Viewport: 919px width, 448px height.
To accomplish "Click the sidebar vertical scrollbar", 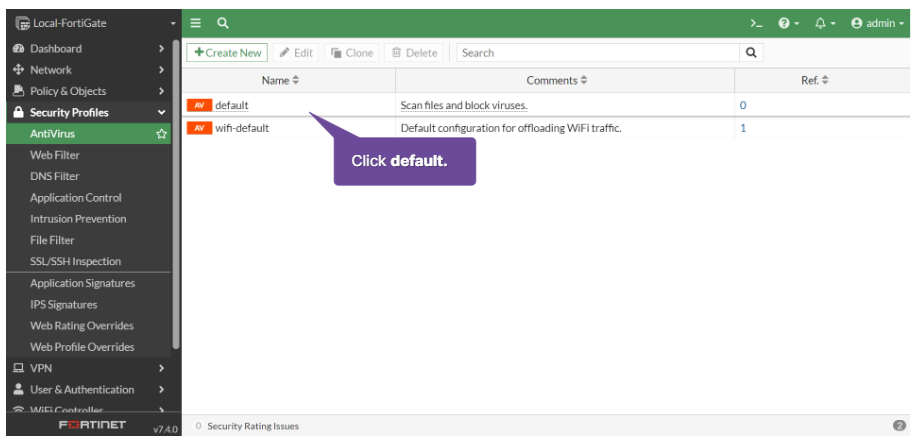I will [176, 194].
